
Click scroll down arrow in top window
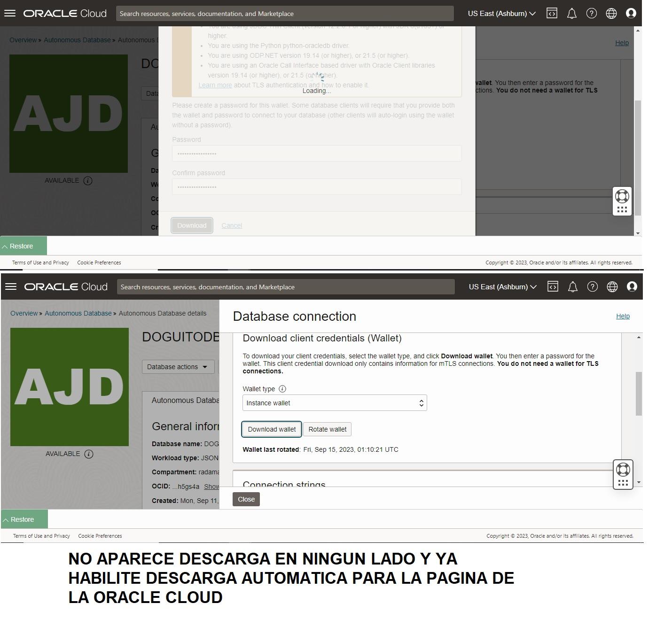click(x=638, y=233)
